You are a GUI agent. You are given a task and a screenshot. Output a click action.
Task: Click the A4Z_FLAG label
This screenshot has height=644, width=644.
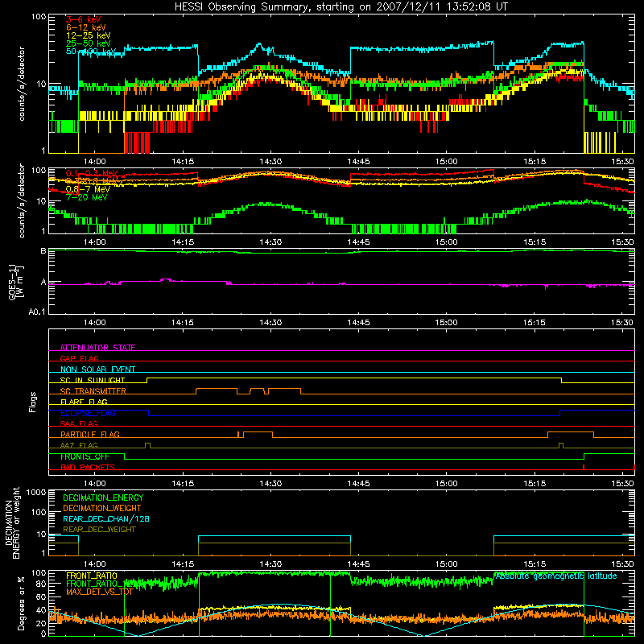79,445
